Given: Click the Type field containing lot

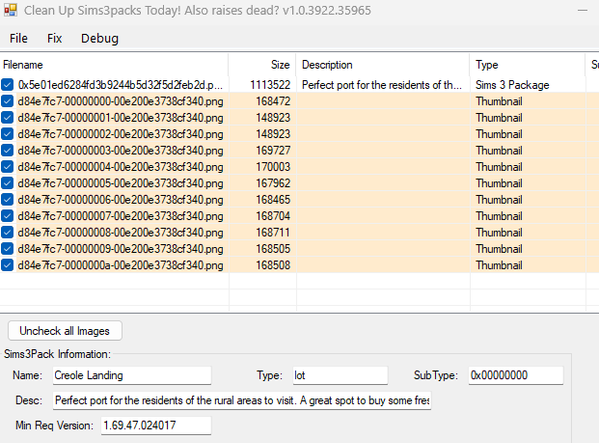Looking at the screenshot, I should (340, 375).
